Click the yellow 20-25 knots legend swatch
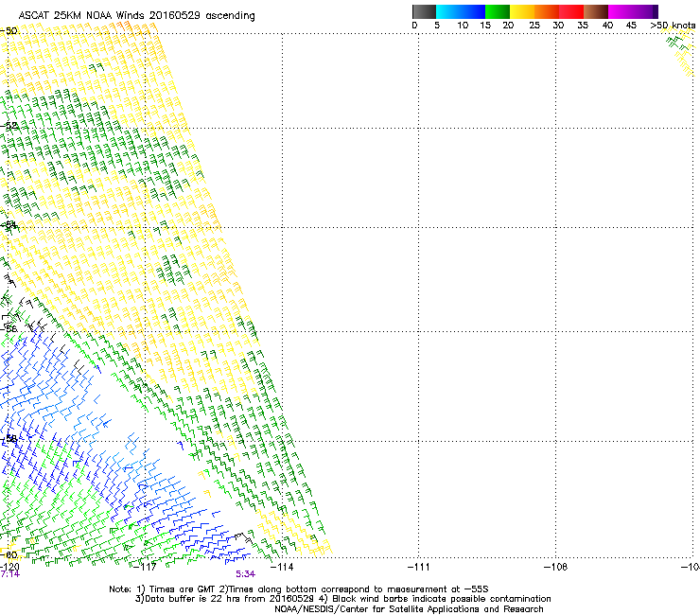 (x=521, y=11)
